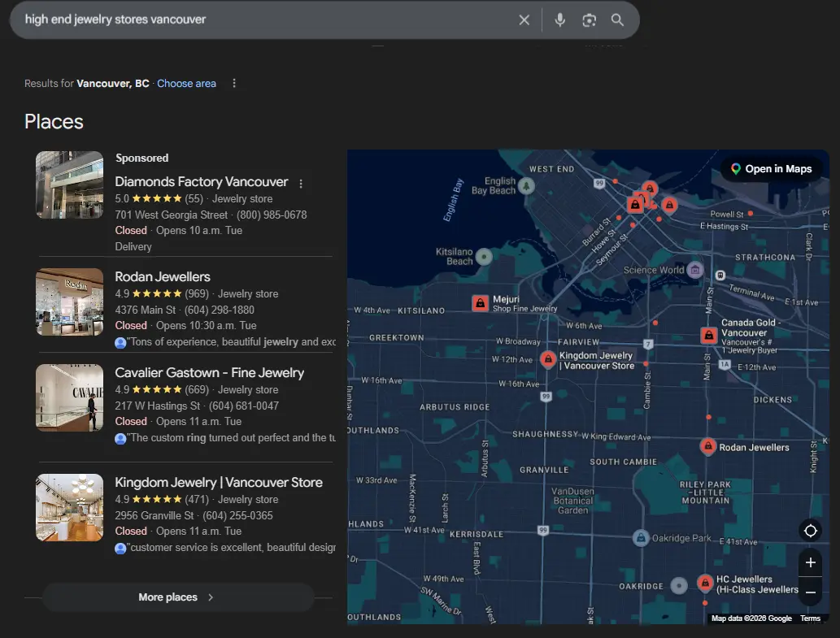Image resolution: width=840 pixels, height=638 pixels.
Task: Click the Kingdom Jewelry store thumbnail
Action: pyautogui.click(x=69, y=508)
